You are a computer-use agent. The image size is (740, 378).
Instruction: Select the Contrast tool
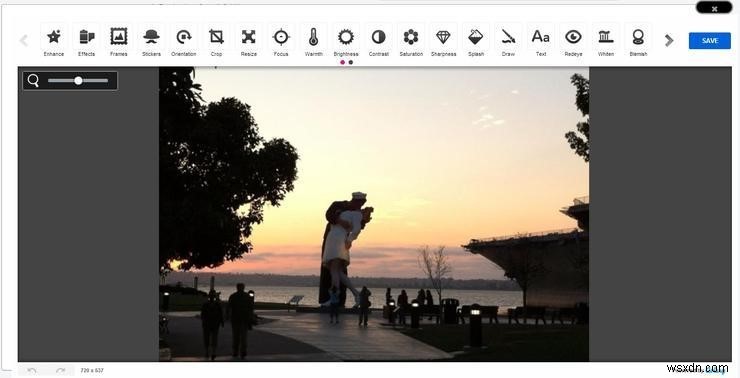pos(378,41)
